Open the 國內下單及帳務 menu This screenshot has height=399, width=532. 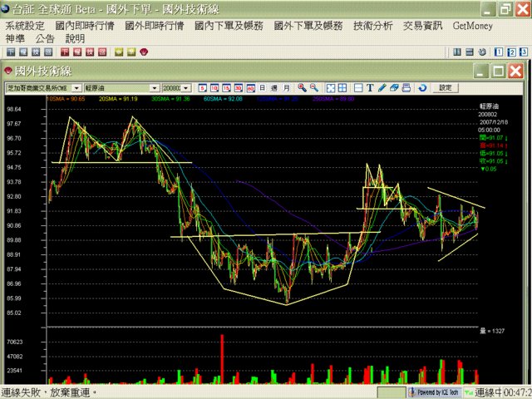tap(229, 26)
